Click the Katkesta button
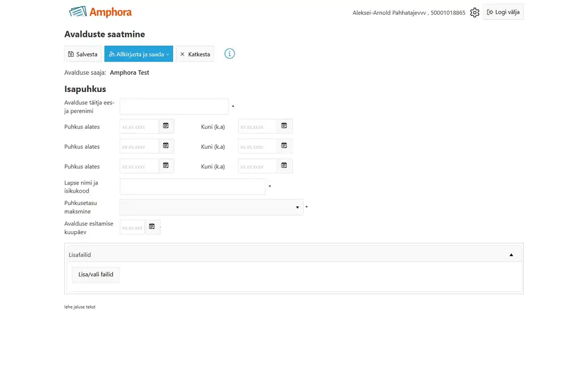 tap(195, 54)
